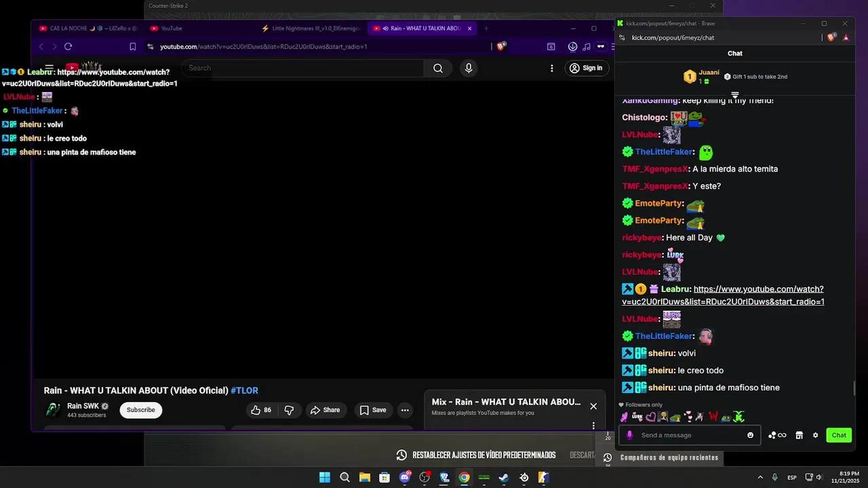Save the video to a playlist

373,410
